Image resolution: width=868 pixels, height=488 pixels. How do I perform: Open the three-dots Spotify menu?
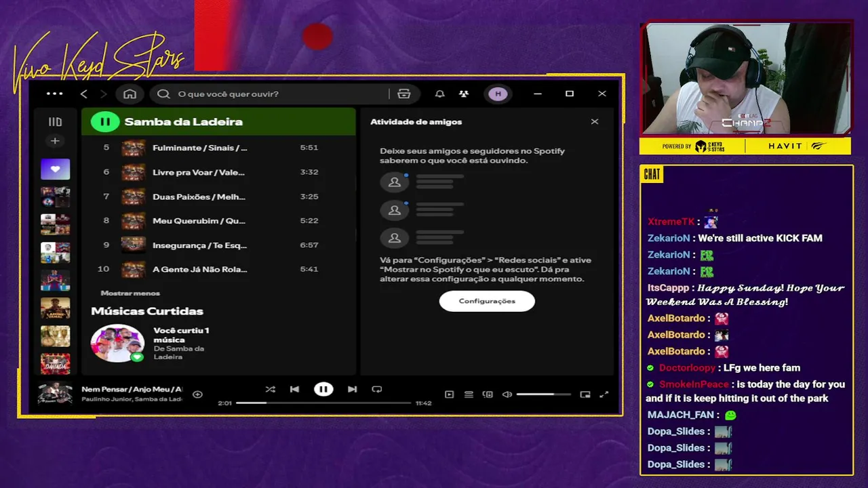coord(54,94)
